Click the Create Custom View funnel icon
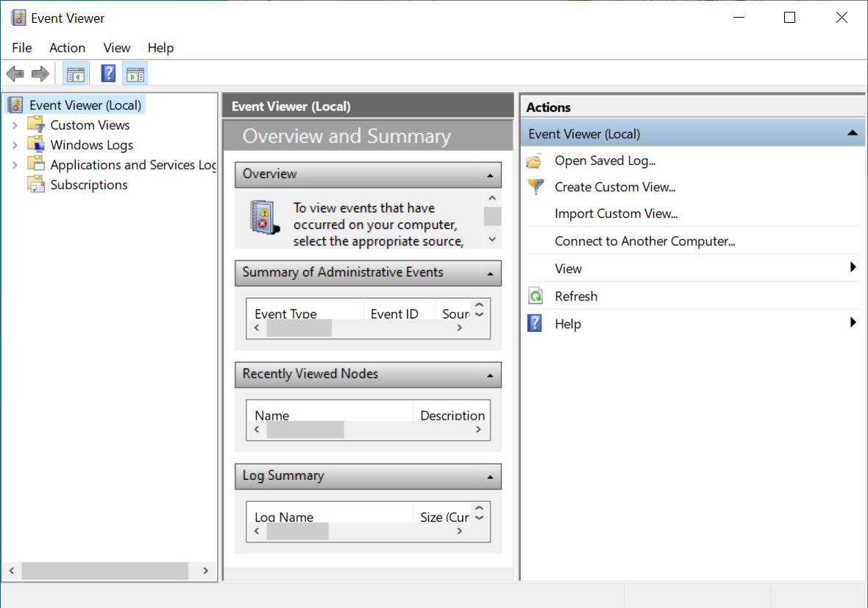Image resolution: width=868 pixels, height=608 pixels. 536,187
